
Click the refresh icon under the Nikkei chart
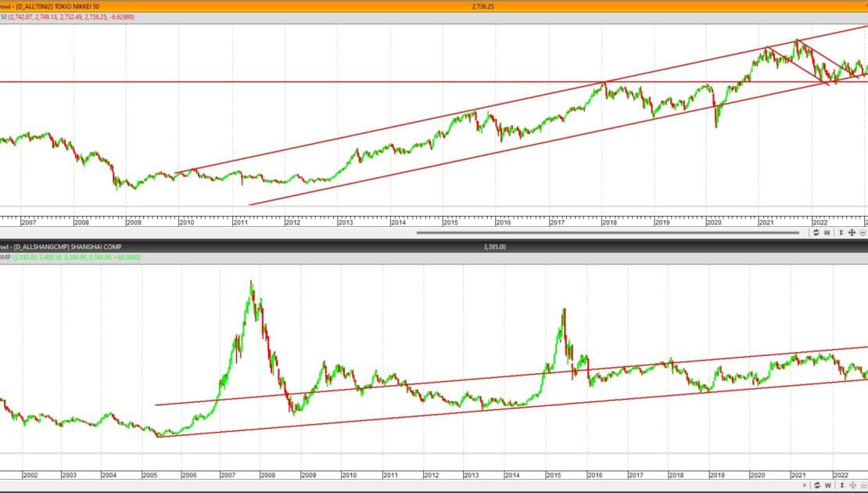tap(816, 232)
